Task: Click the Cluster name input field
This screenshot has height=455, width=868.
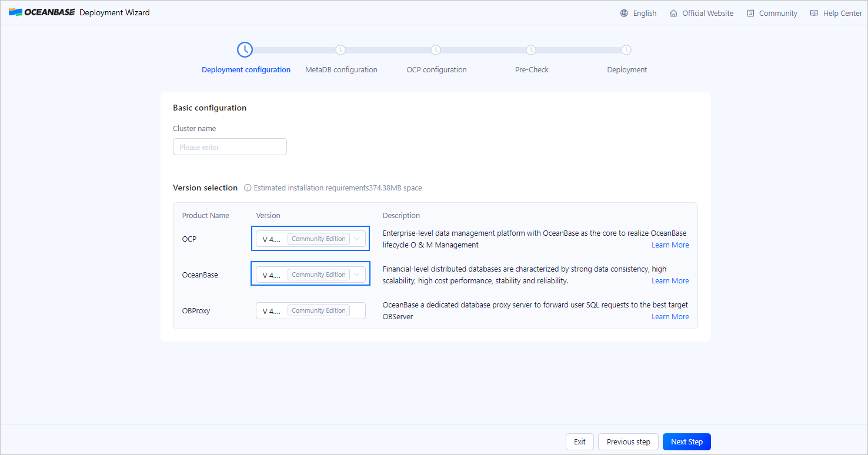Action: [x=229, y=146]
